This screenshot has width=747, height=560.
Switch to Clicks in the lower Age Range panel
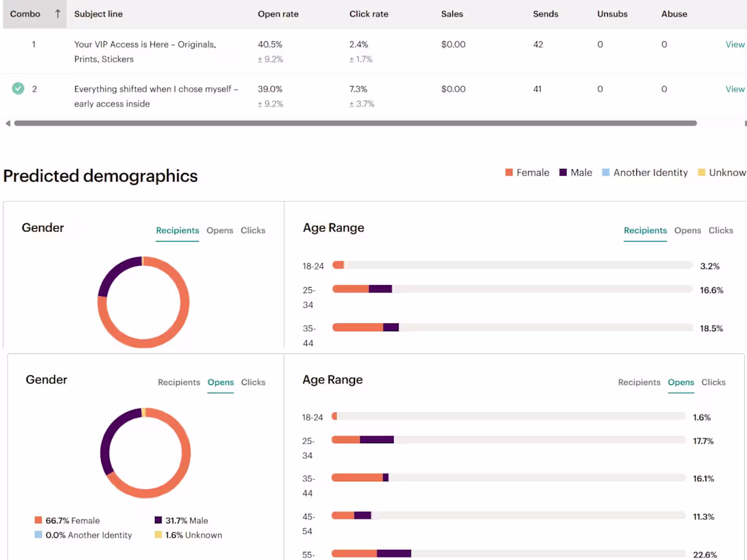[713, 382]
